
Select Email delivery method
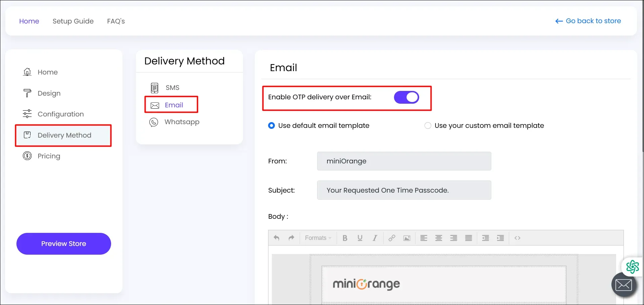point(174,105)
